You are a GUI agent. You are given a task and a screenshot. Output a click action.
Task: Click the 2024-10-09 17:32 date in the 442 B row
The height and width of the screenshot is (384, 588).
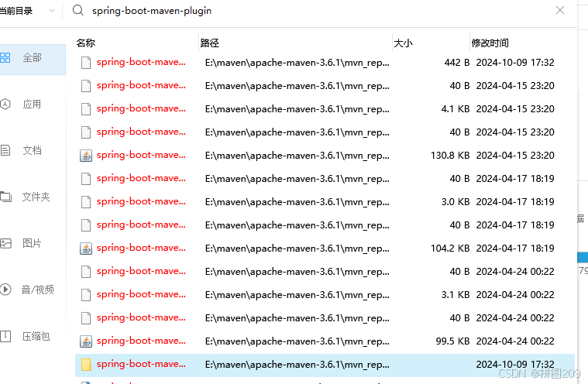click(x=515, y=62)
